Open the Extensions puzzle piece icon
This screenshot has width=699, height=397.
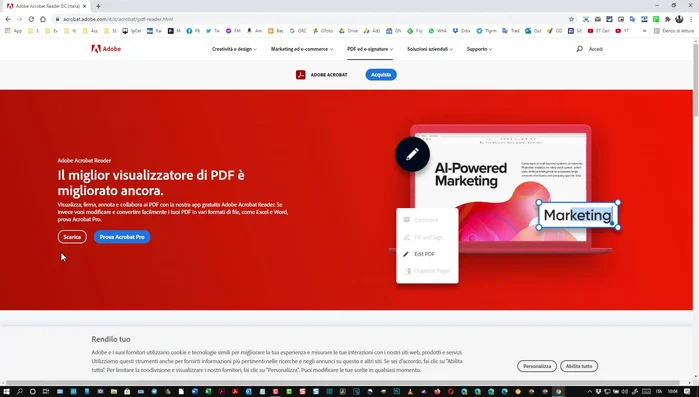pos(667,19)
